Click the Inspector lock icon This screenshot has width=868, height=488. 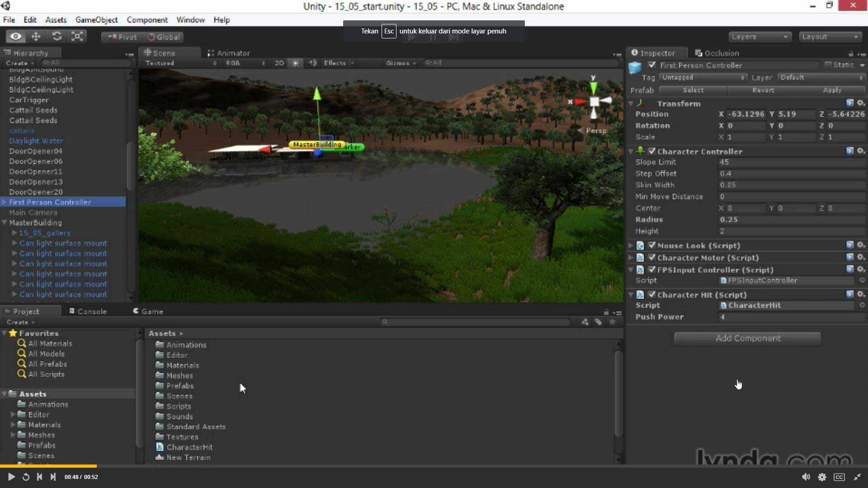click(x=851, y=54)
